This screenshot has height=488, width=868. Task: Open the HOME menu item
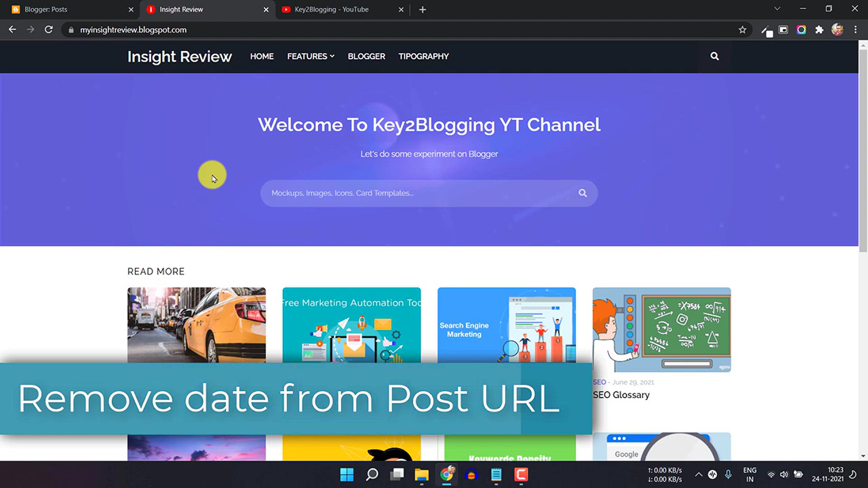(262, 56)
